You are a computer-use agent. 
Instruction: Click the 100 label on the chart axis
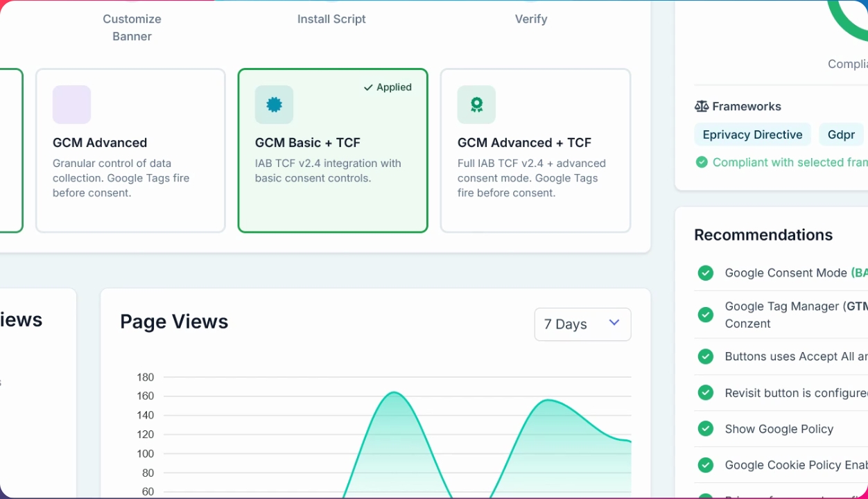(x=146, y=454)
